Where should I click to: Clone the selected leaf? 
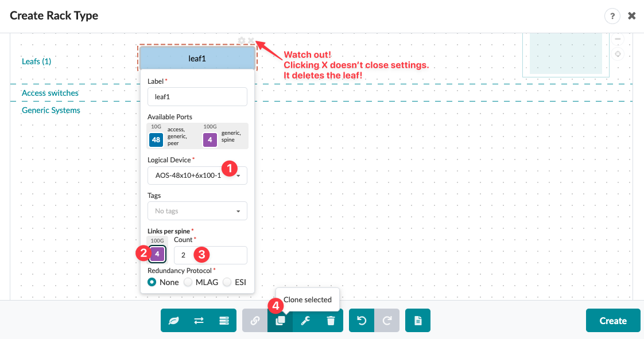280,321
